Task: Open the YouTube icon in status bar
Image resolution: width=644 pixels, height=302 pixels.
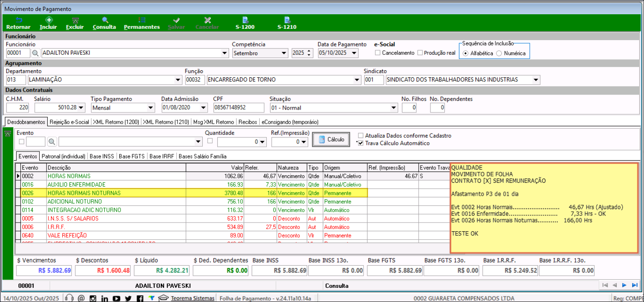Action: point(116,298)
